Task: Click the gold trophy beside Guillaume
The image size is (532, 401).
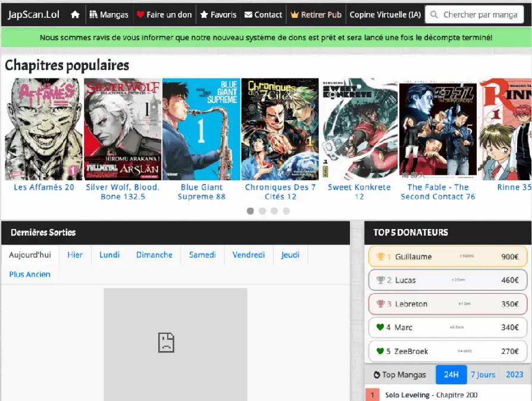Action: coord(380,256)
